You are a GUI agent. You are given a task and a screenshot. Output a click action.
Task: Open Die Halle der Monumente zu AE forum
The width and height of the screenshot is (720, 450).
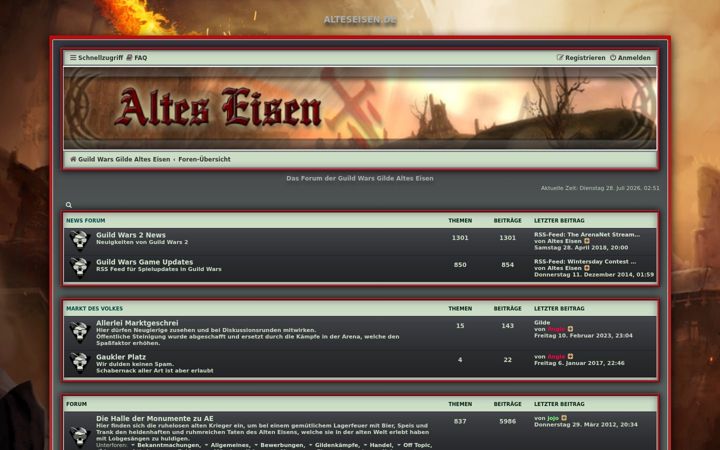[155, 418]
